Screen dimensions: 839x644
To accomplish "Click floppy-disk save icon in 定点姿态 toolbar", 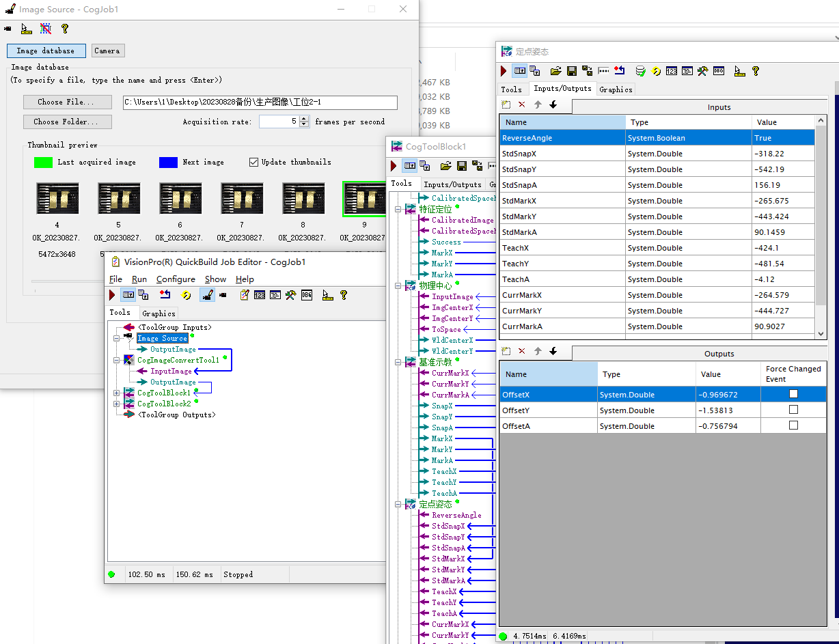I will (x=572, y=70).
